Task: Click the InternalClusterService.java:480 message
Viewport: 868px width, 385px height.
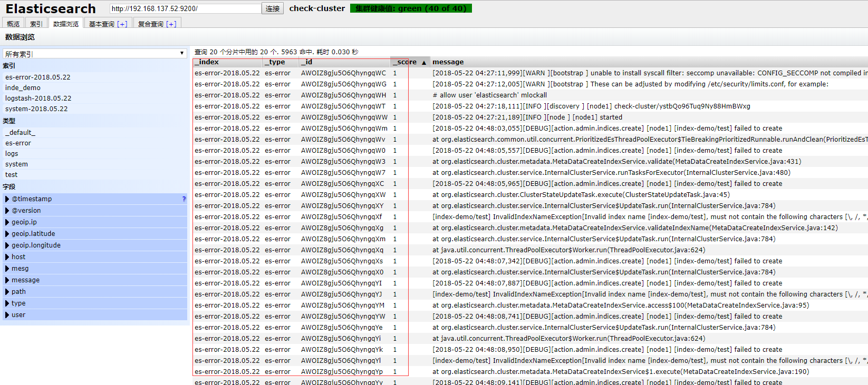Action: [x=612, y=173]
